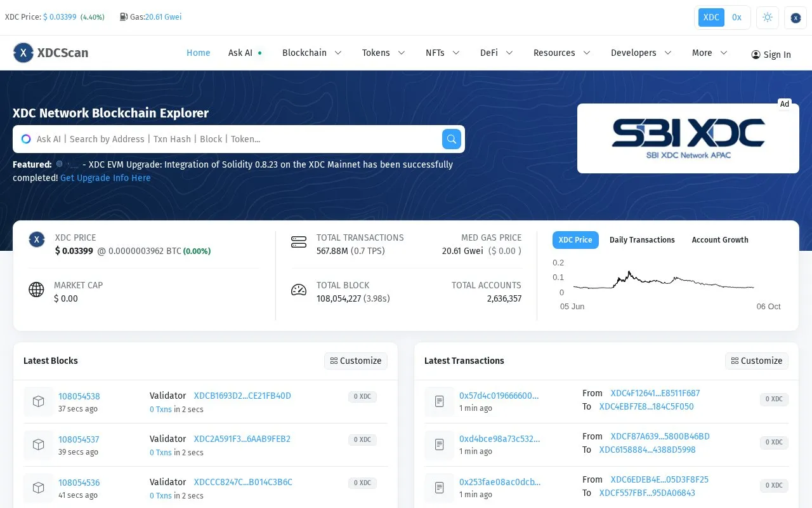Click the cube icon for block 108054536
Viewport: 812px width, 508px height.
(39, 488)
